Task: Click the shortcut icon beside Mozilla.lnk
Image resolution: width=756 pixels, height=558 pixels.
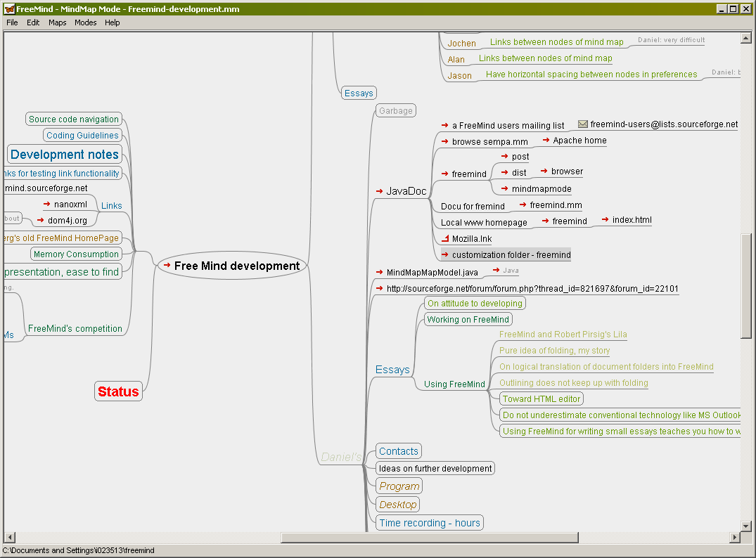Action: (x=445, y=238)
